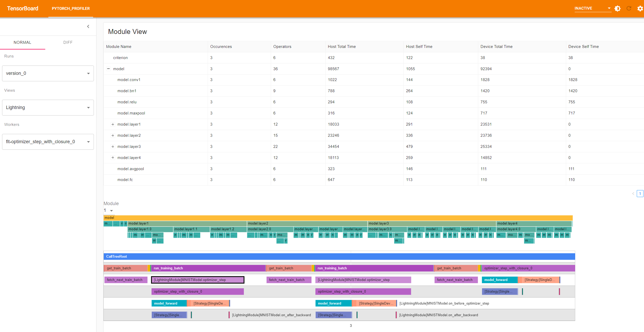This screenshot has height=332, width=644.
Task: Click the second run_training_batch bar
Action: (374, 268)
